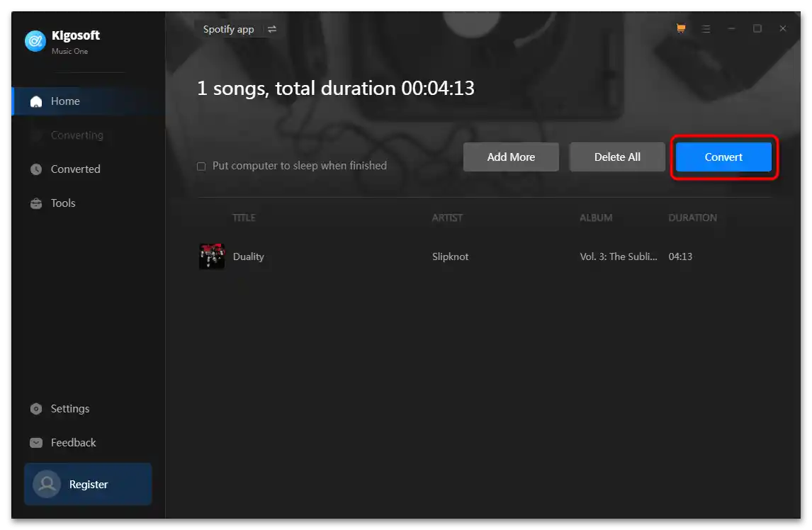Minimize the Kigosoft window
The height and width of the screenshot is (530, 812).
(x=731, y=29)
